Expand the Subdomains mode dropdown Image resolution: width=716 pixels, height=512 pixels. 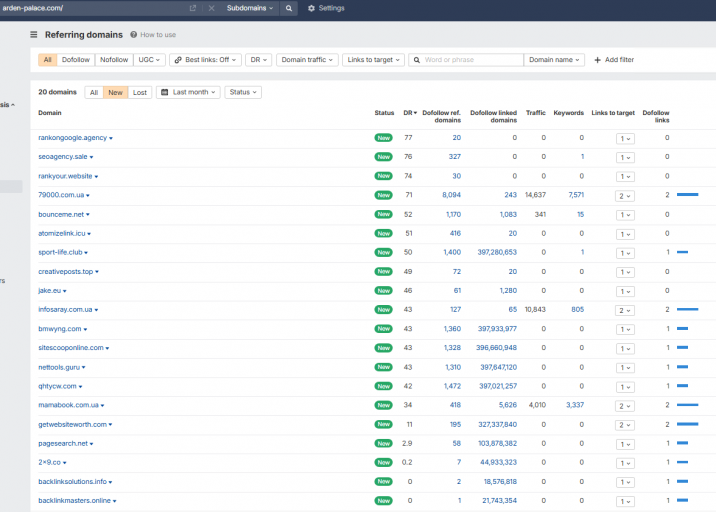[x=249, y=8]
